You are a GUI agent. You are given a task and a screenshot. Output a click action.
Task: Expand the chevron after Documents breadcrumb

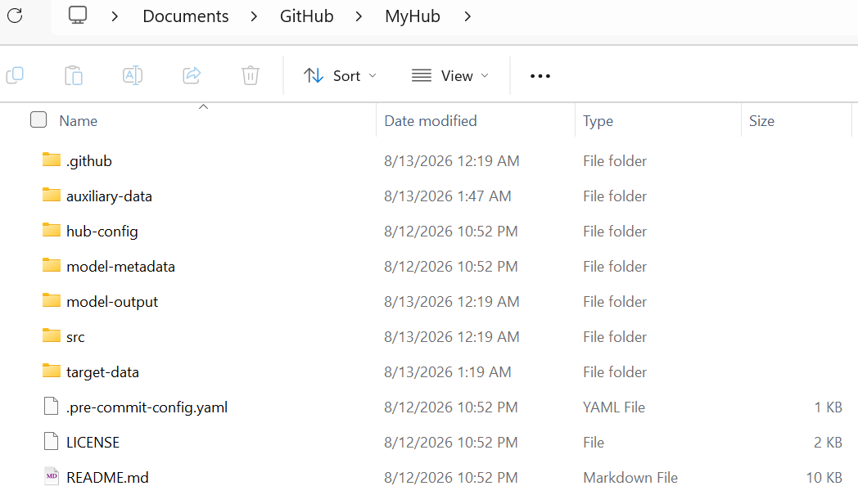coord(254,16)
